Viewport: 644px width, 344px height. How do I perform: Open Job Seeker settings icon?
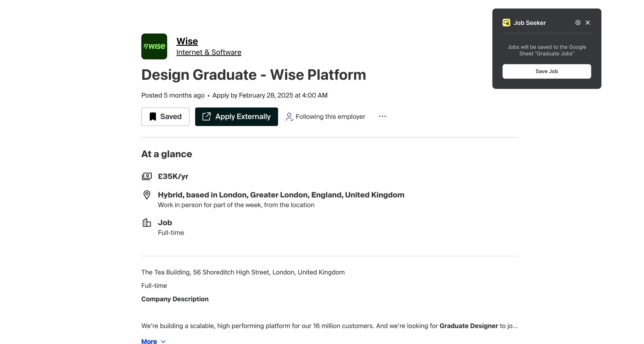click(578, 22)
